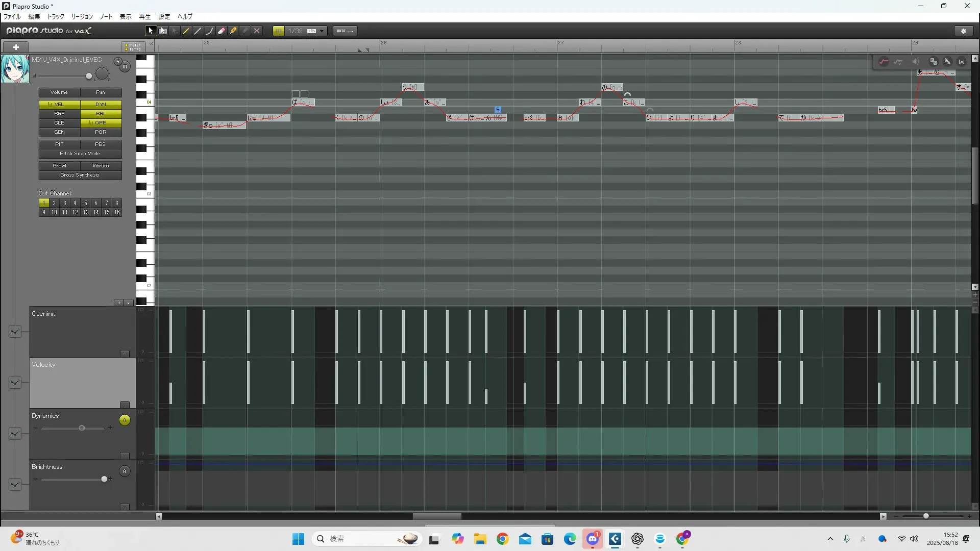
Task: Open the トラック menu
Action: pos(56,17)
